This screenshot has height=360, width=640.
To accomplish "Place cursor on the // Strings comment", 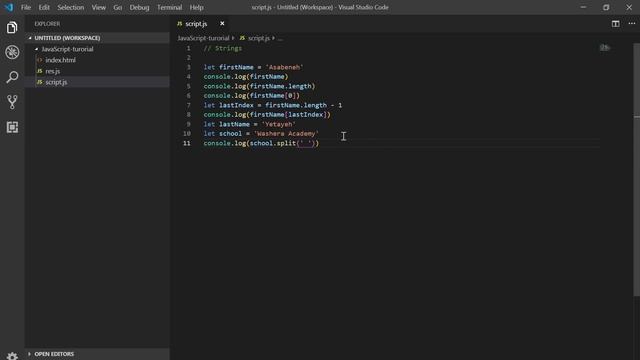I will [x=223, y=48].
